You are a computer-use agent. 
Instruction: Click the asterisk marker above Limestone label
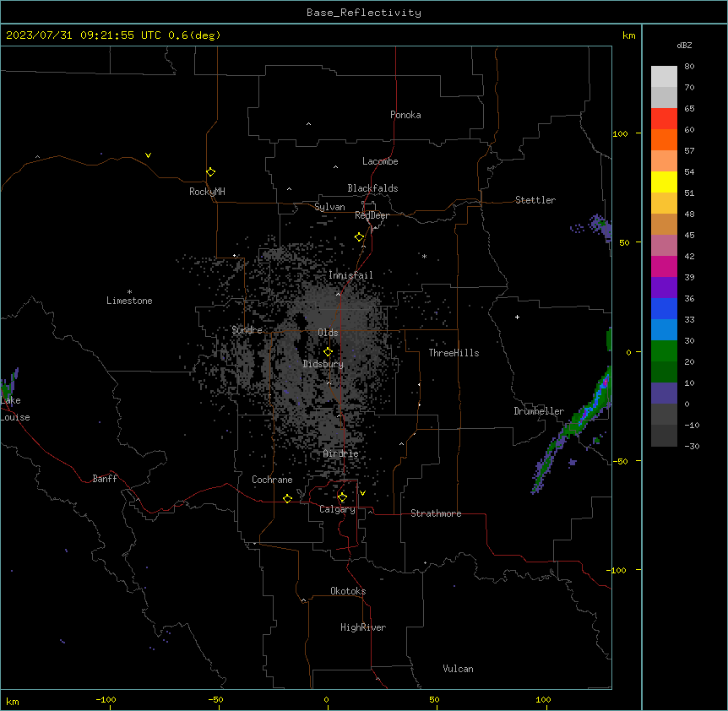(129, 292)
